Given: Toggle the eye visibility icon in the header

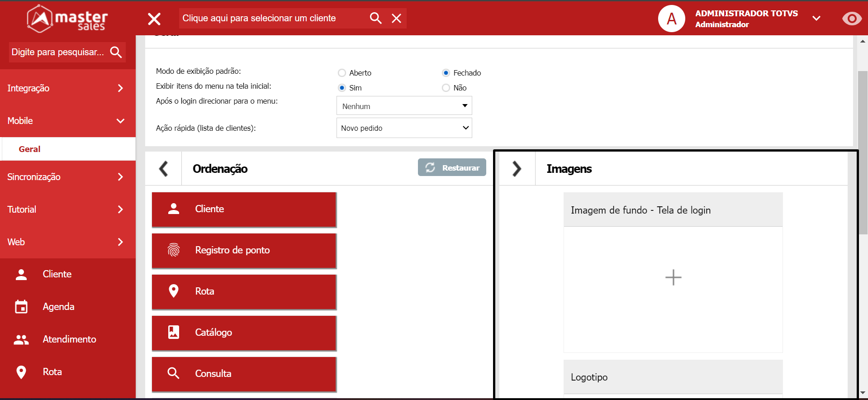Looking at the screenshot, I should (852, 19).
